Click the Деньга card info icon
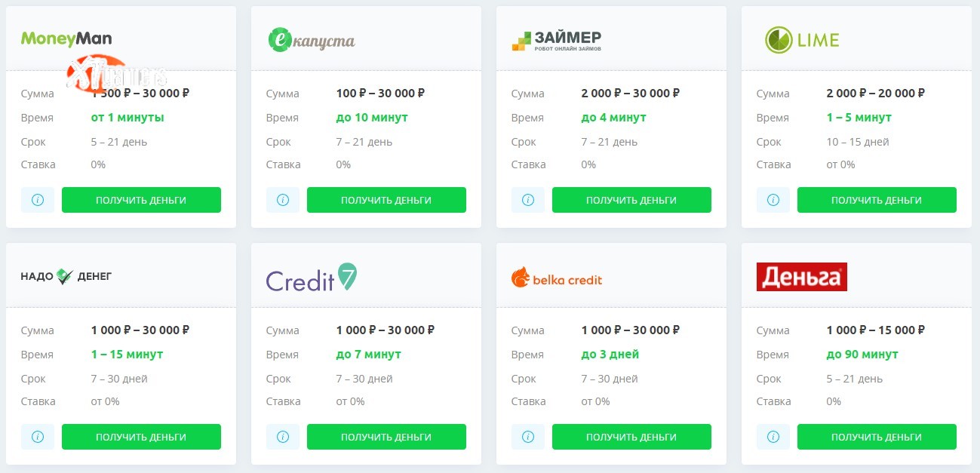 pyautogui.click(x=773, y=437)
